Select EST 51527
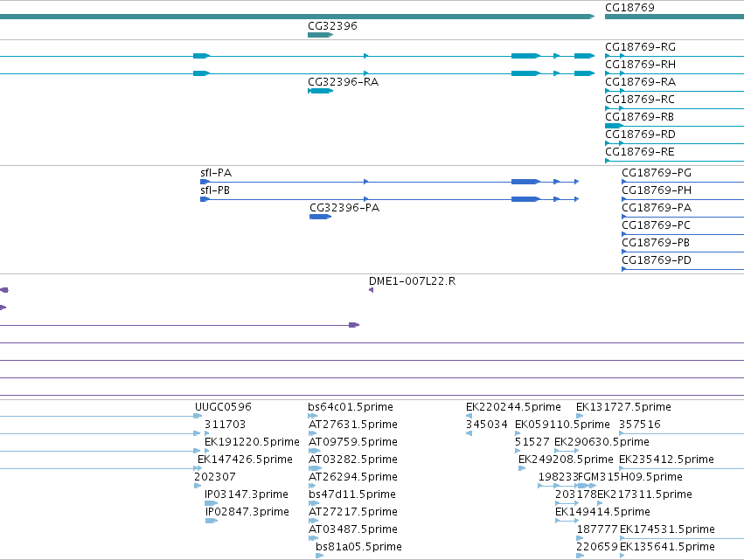This screenshot has width=744, height=560. pos(532,442)
